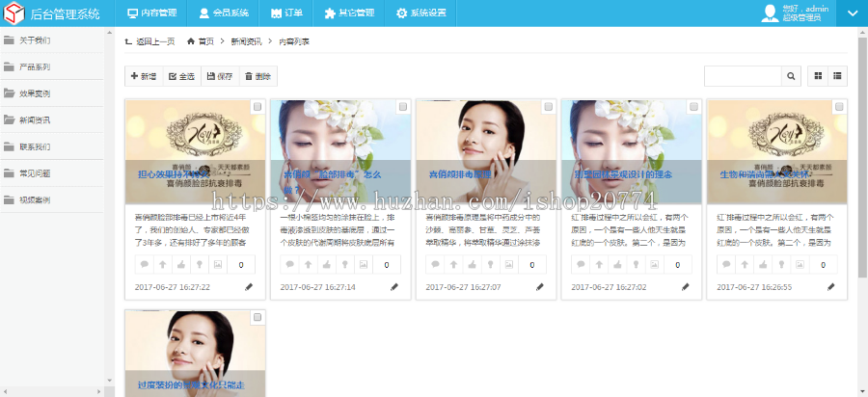Click the pencil edit icon on the 16:27:14 card

point(394,287)
